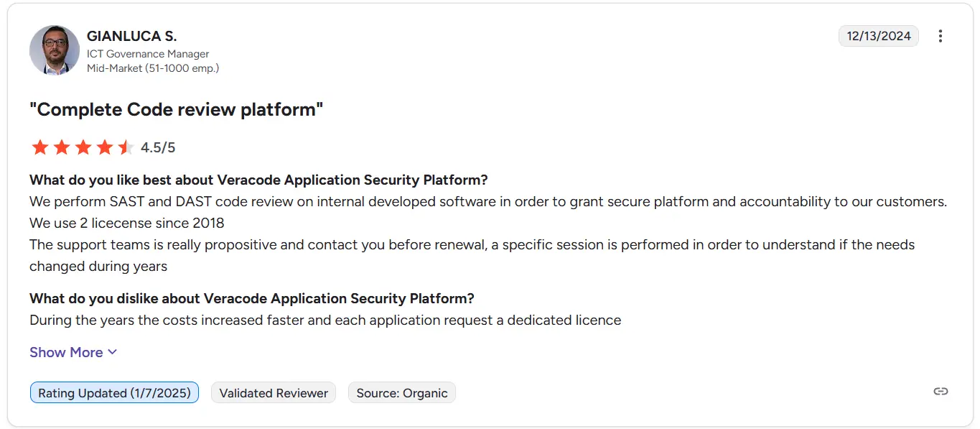Click the ICT Governance Manager job title
This screenshot has height=429, width=980.
click(x=148, y=54)
